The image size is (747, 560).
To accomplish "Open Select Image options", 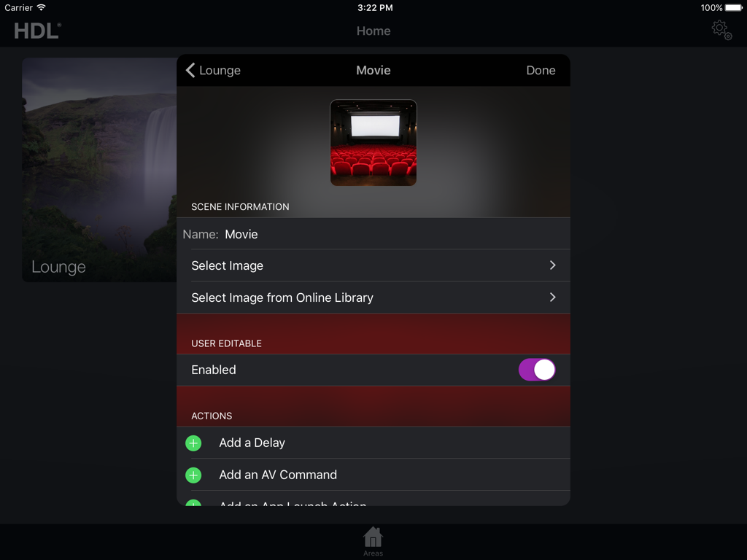I will 373,265.
